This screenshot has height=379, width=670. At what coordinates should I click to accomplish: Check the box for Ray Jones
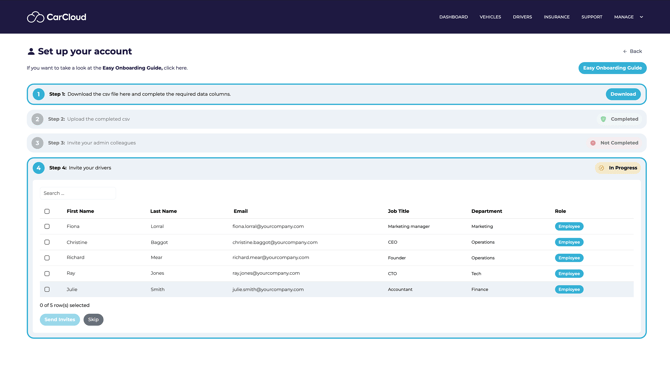pos(47,273)
